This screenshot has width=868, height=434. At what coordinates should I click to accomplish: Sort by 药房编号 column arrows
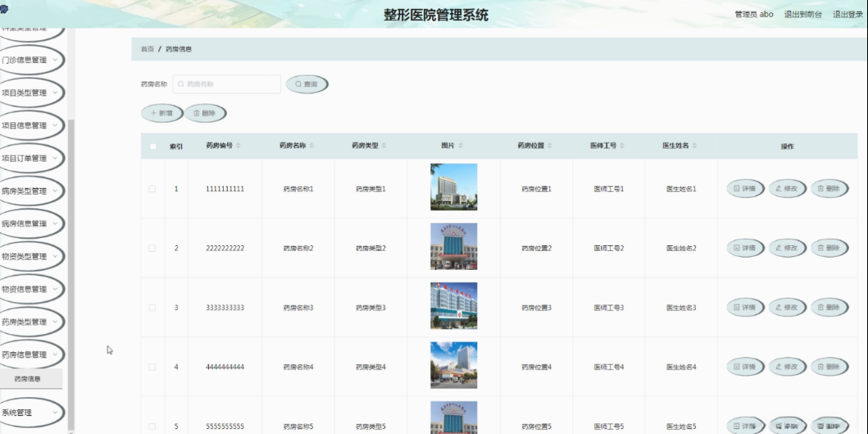(x=238, y=146)
